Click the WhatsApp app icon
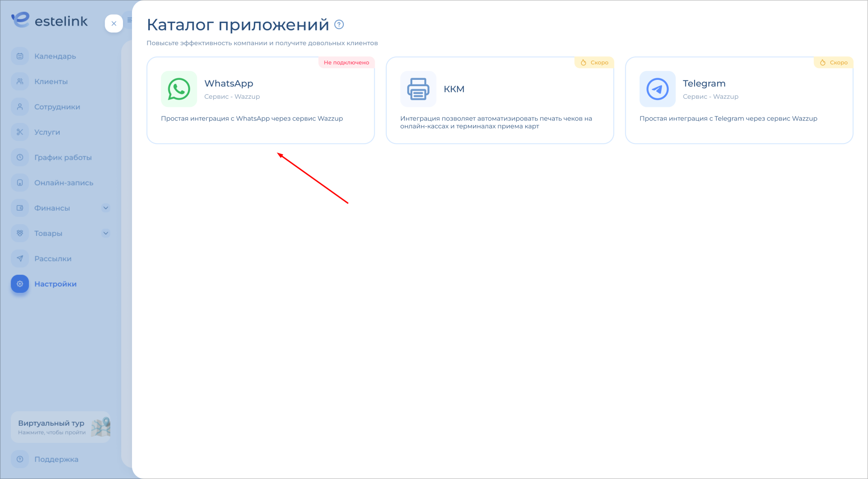The image size is (868, 479). click(x=179, y=89)
